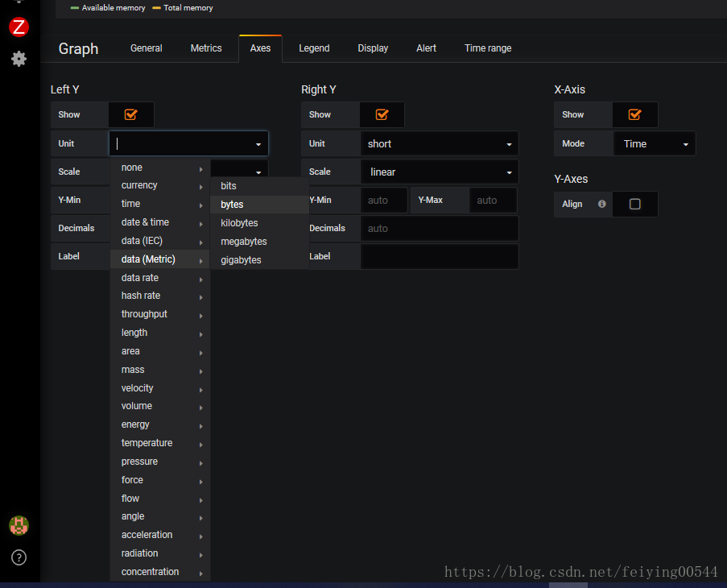Expand the date & time category

pyautogui.click(x=160, y=222)
